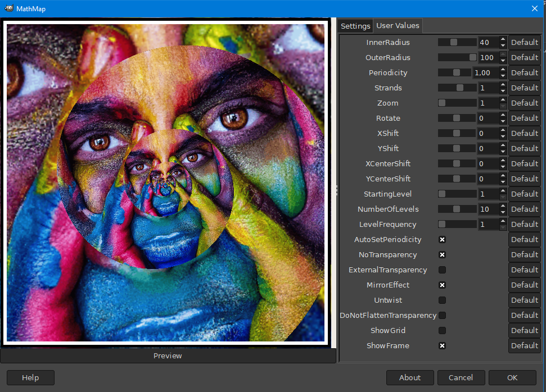The width and height of the screenshot is (546, 392).
Task: Increment the Strands value stepper
Action: (x=503, y=85)
